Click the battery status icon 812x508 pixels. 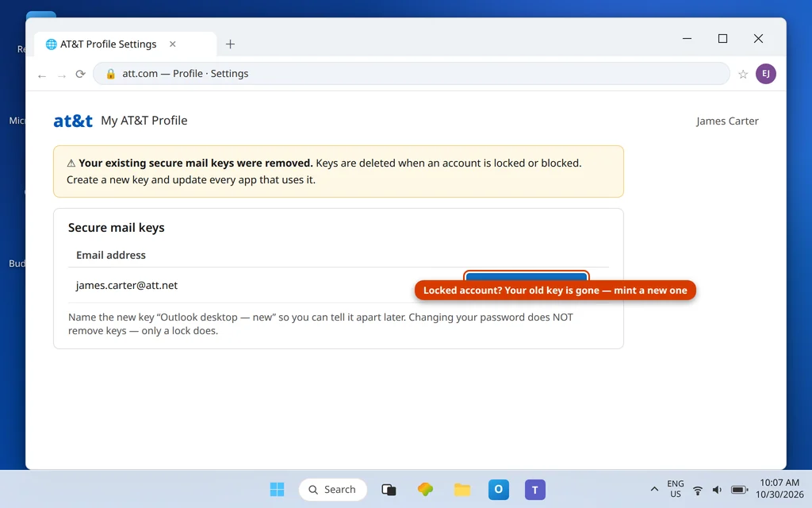tap(739, 490)
